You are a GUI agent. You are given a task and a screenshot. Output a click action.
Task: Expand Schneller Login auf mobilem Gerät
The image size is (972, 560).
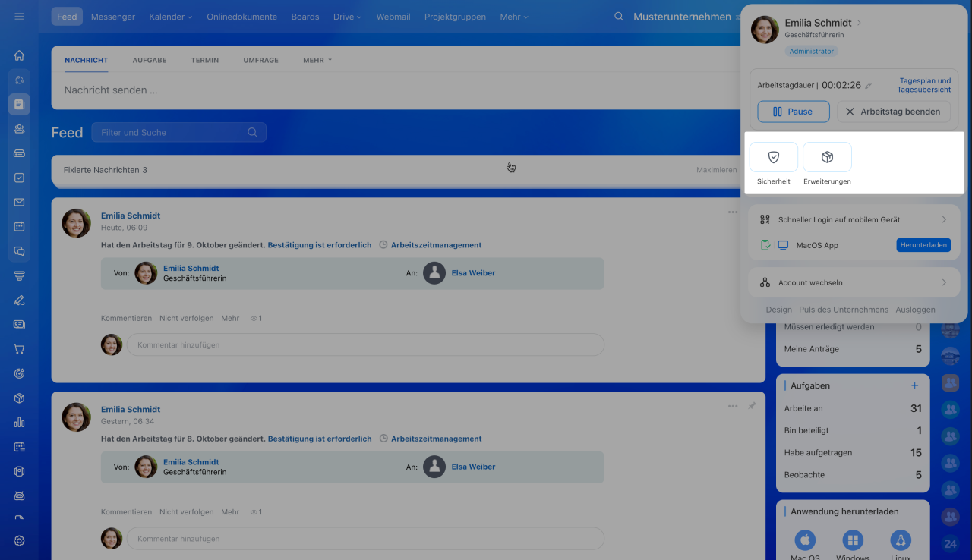tap(854, 219)
